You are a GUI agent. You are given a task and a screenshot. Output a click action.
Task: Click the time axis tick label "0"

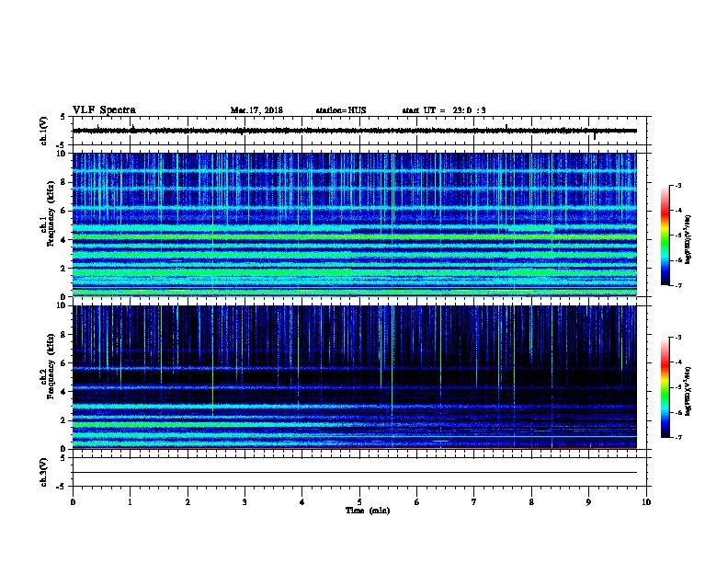(x=73, y=502)
